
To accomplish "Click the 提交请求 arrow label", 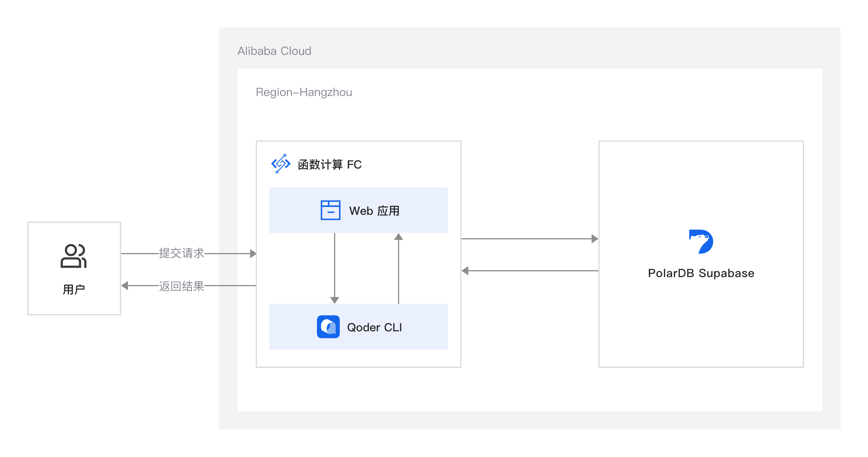I will (181, 253).
